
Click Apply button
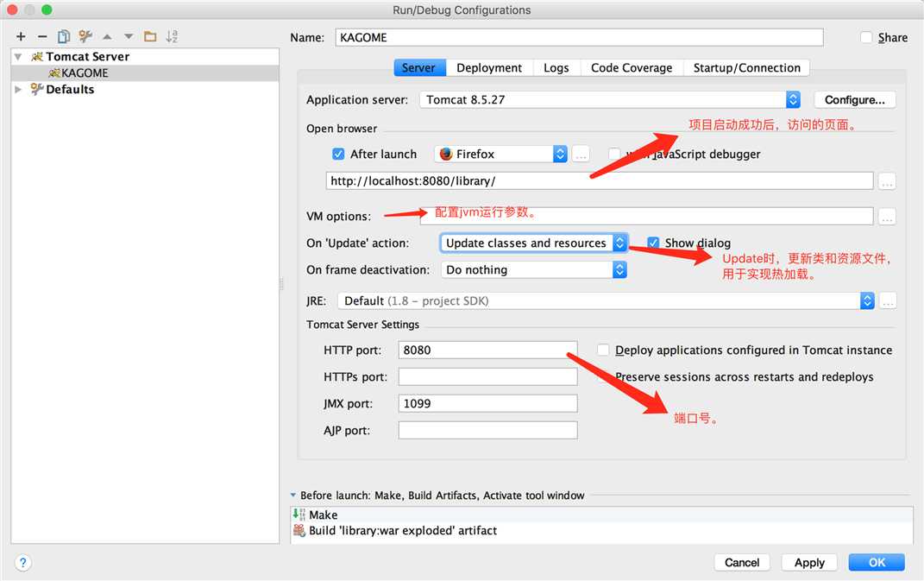[x=809, y=563]
